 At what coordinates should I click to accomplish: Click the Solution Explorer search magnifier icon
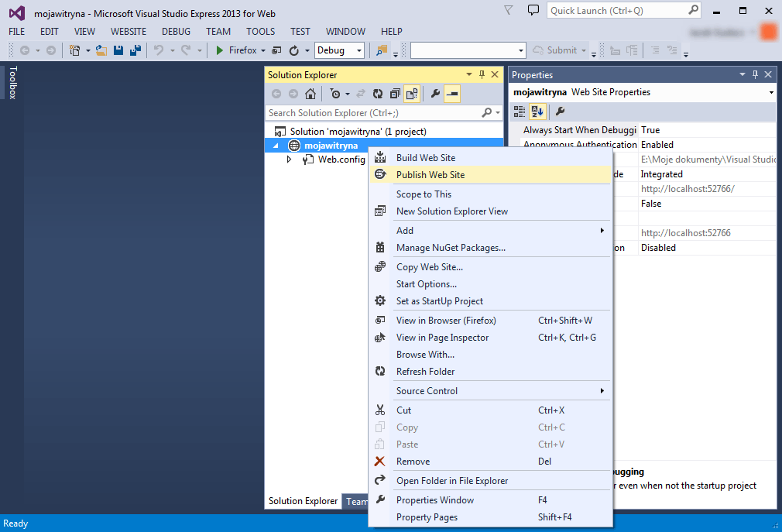487,113
